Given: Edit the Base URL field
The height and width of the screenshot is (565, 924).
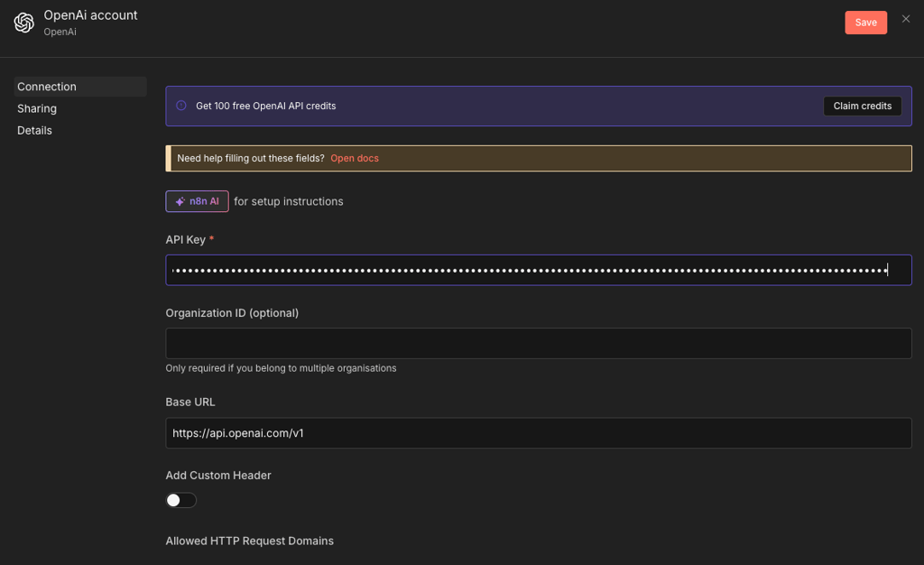Looking at the screenshot, I should [x=539, y=433].
